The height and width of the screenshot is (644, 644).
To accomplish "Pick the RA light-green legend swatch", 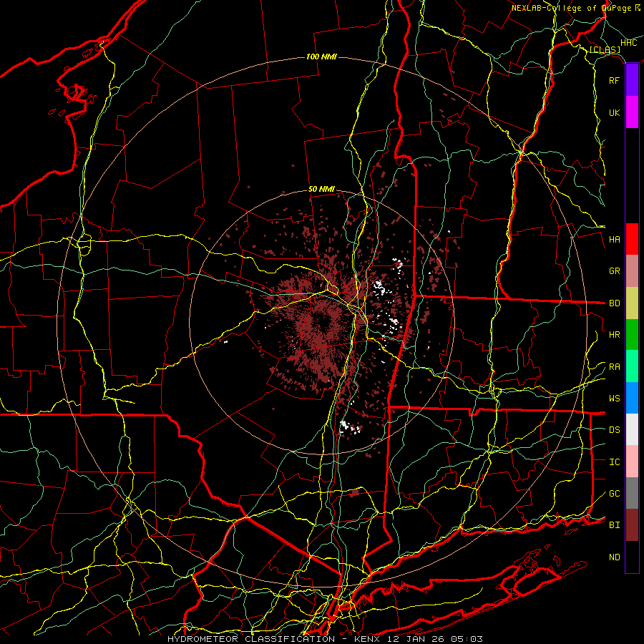I will (632, 366).
